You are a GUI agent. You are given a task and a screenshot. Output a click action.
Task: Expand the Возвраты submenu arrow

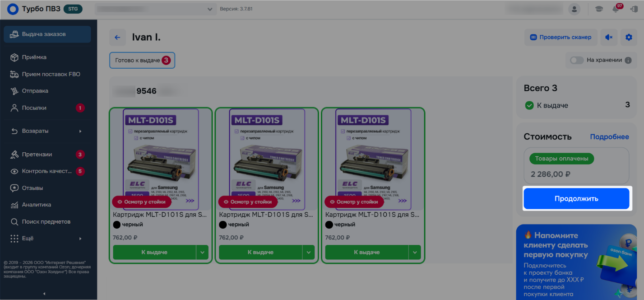pos(80,131)
